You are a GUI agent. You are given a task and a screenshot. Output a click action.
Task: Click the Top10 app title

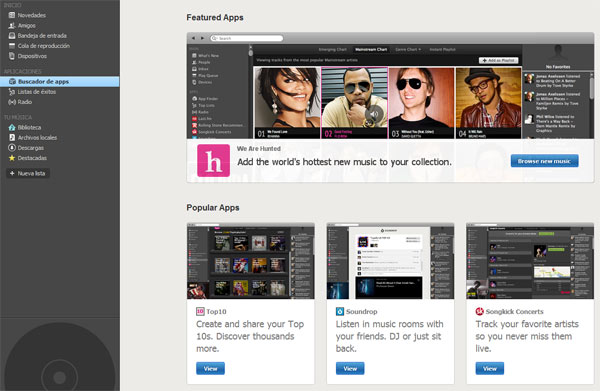tap(216, 312)
